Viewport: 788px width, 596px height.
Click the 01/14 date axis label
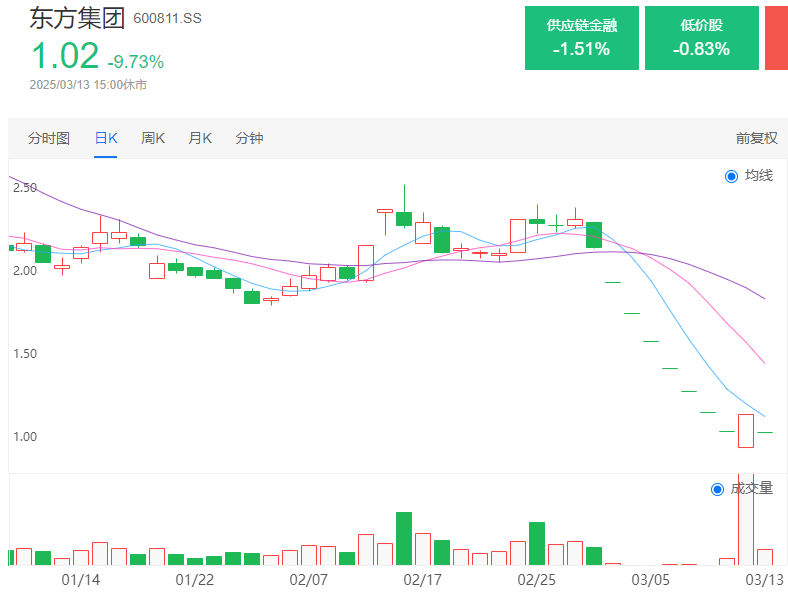[80, 580]
